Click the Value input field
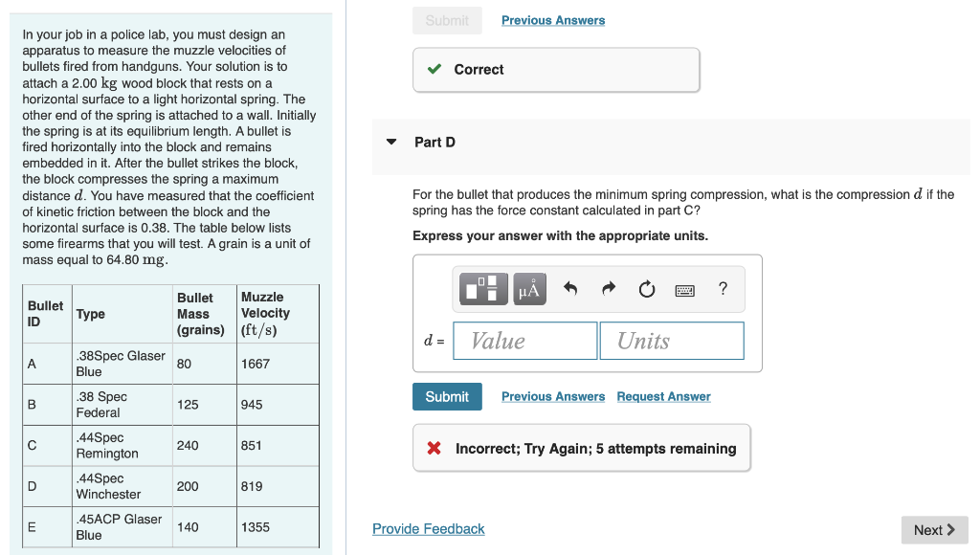 click(x=525, y=341)
